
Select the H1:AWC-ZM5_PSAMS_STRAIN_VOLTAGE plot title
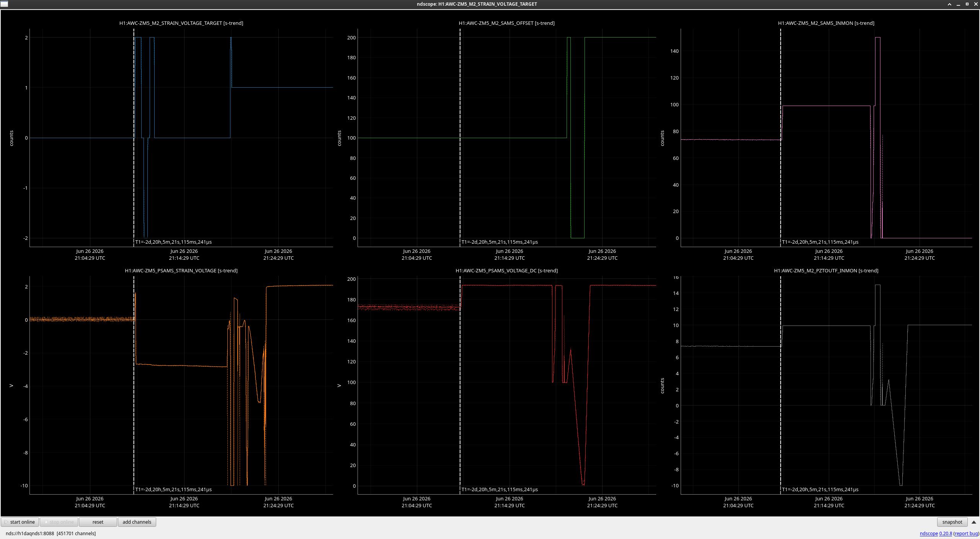181,270
